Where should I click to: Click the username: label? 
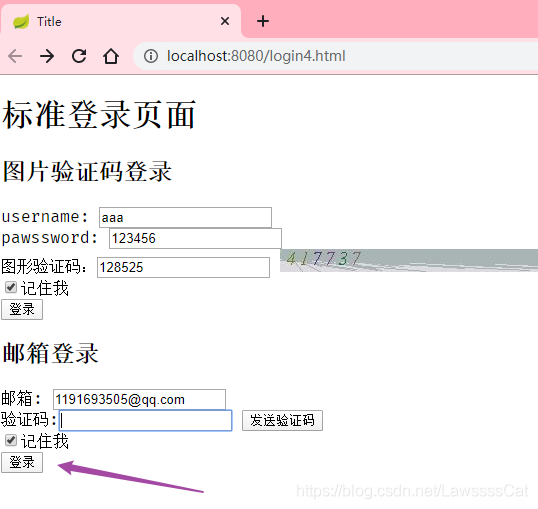coord(45,217)
